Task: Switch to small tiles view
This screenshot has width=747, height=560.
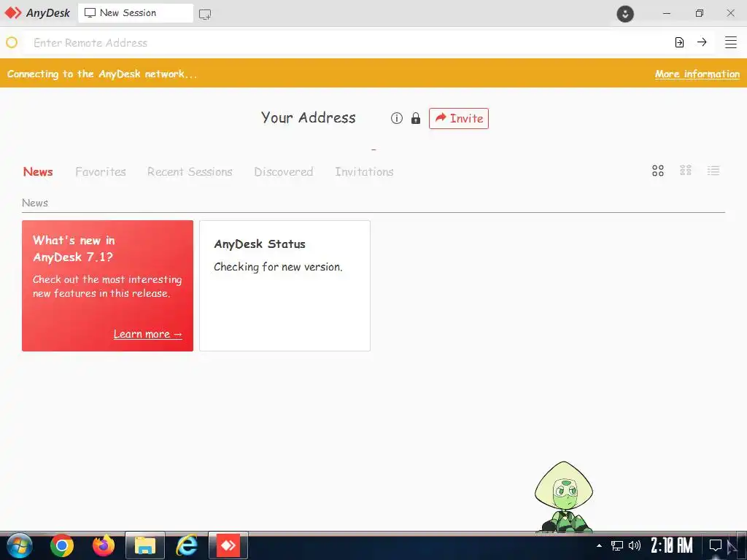Action: pos(686,171)
